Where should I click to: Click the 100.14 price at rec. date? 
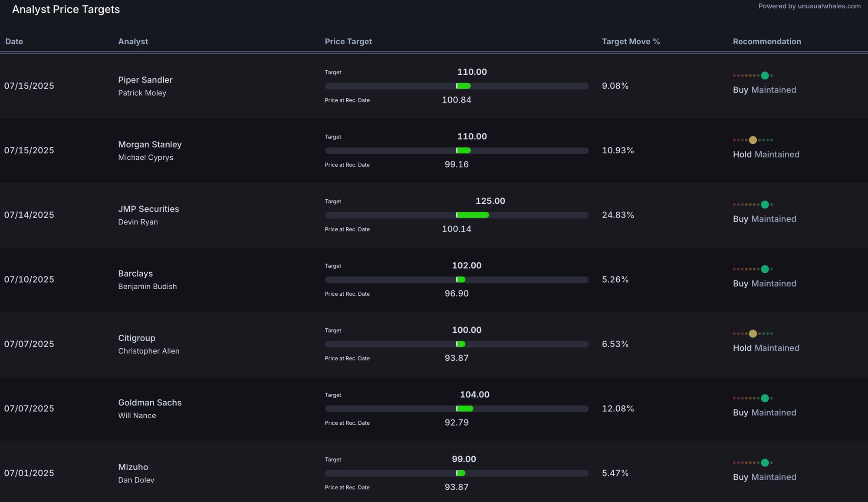click(x=457, y=229)
